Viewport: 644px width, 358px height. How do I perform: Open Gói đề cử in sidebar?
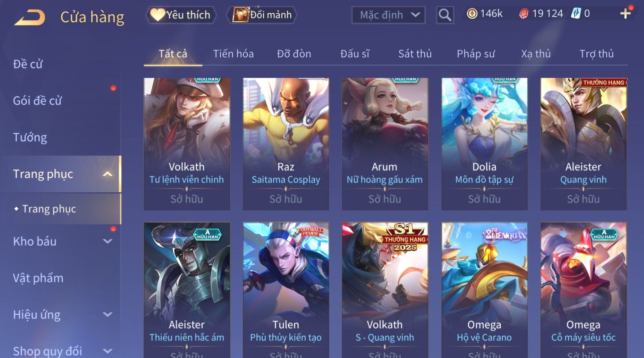point(37,101)
